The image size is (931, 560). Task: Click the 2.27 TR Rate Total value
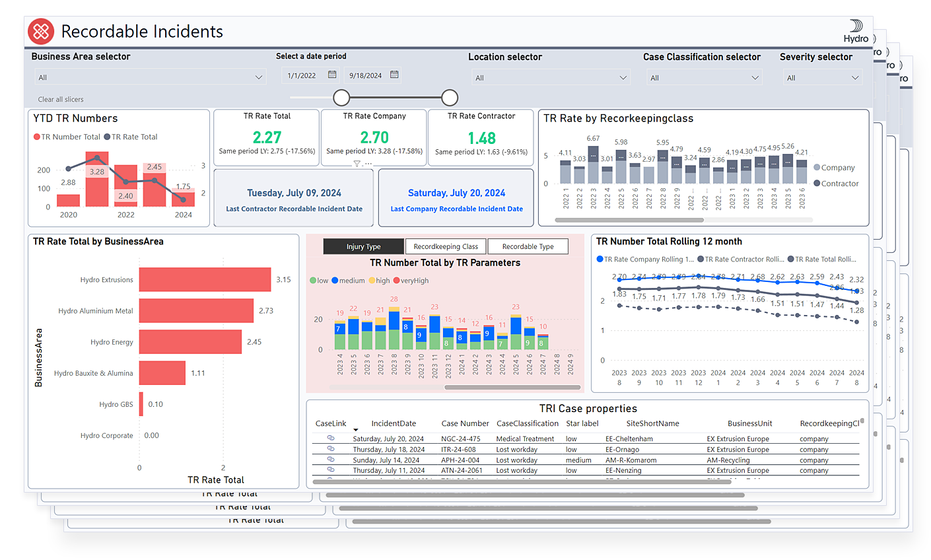click(267, 137)
